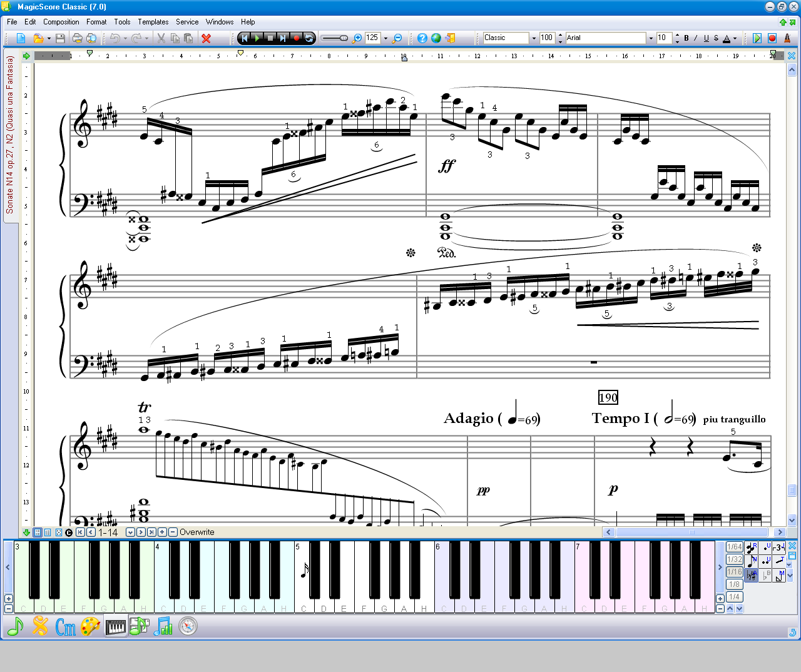Viewport: 801px width, 672px height.
Task: Increase the font size with the stepper
Action: point(677,35)
